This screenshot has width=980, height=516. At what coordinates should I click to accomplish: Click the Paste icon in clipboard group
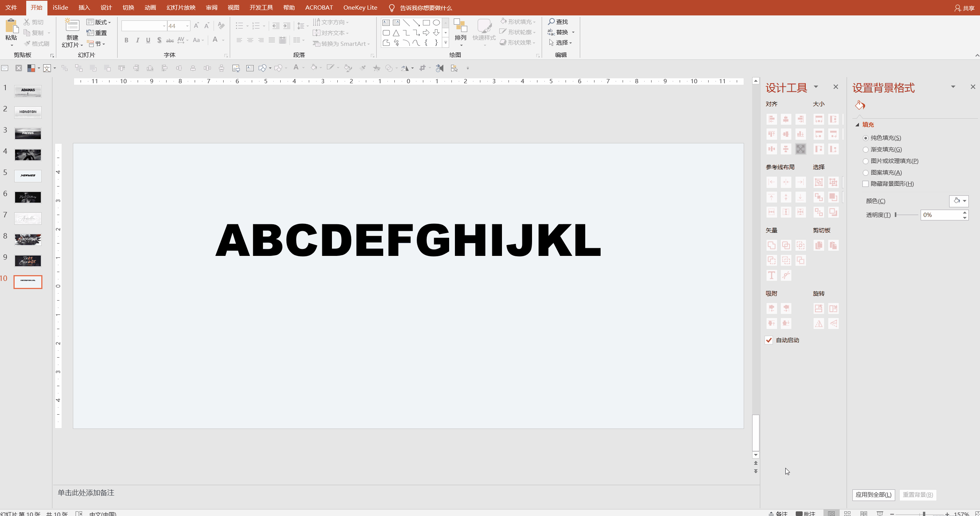[11, 26]
